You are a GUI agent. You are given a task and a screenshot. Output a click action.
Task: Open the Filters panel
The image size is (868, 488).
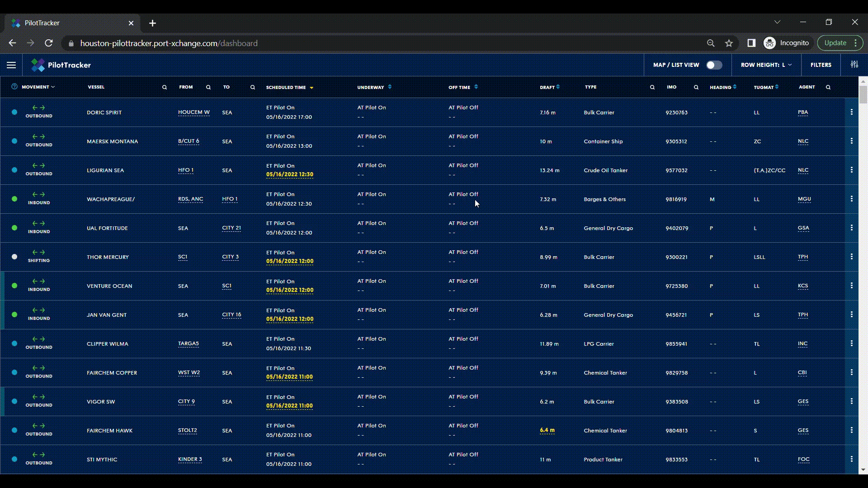click(x=821, y=65)
